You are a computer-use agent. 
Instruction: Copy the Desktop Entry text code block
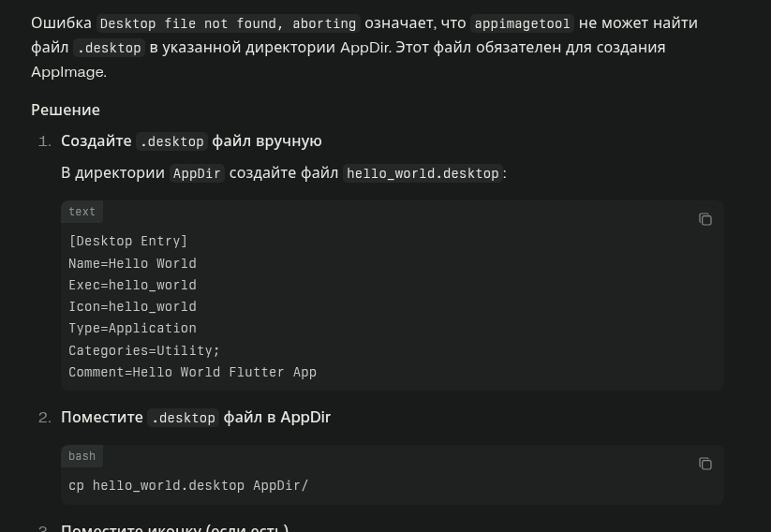pyautogui.click(x=705, y=219)
